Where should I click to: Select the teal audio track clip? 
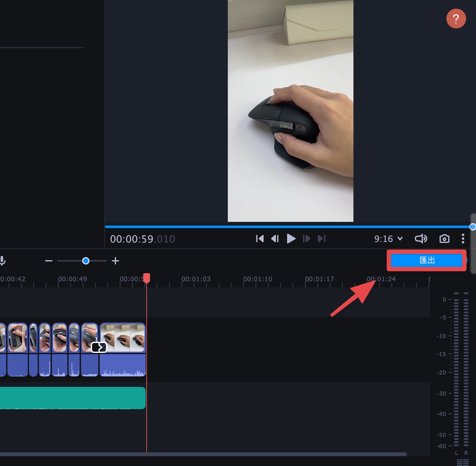[73, 398]
